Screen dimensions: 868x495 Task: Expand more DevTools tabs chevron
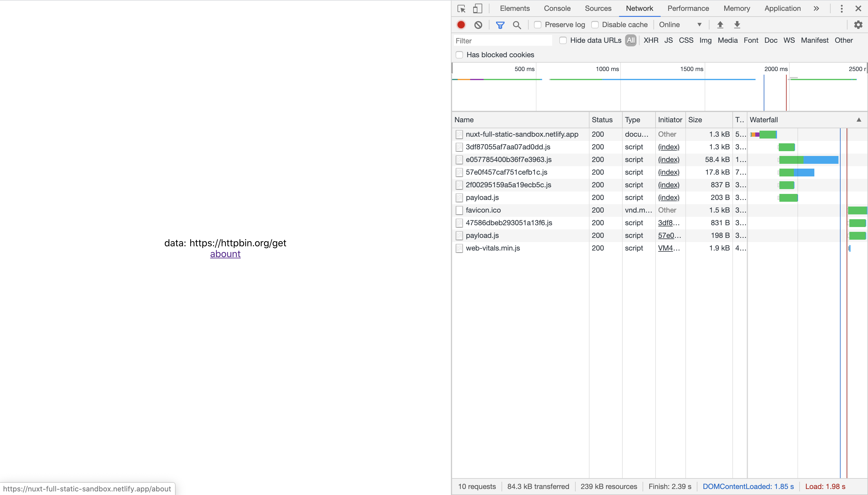[816, 8]
